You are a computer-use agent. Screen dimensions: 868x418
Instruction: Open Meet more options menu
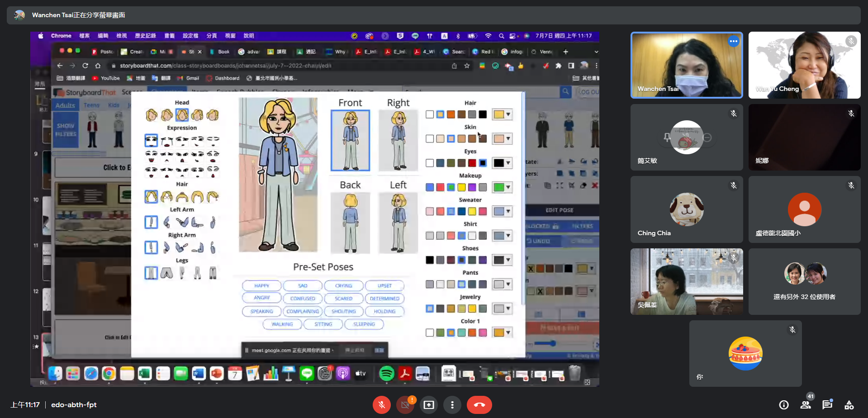[x=452, y=404]
